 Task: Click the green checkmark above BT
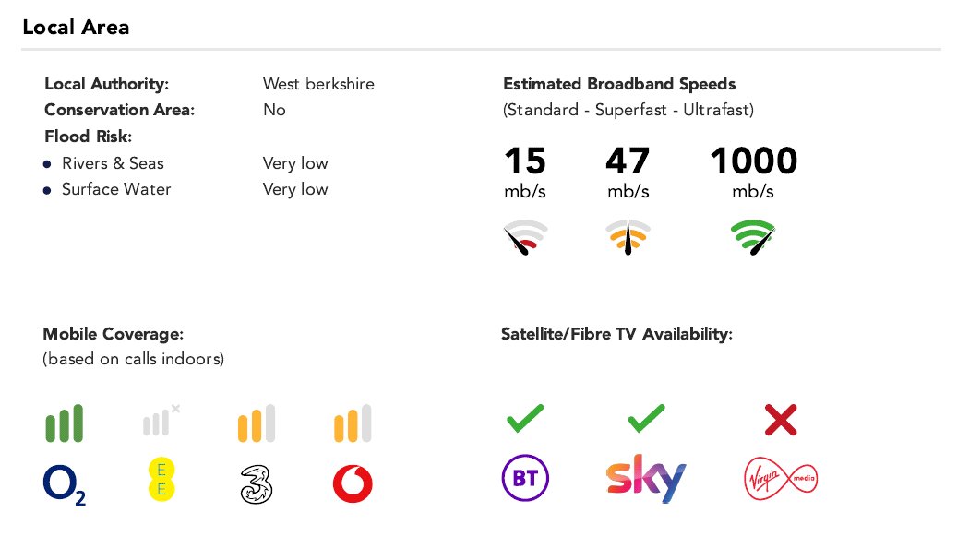click(525, 419)
